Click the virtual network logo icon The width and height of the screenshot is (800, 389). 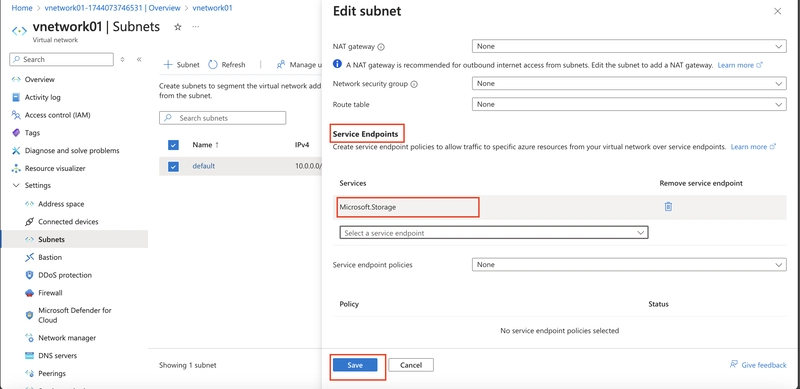pos(19,31)
